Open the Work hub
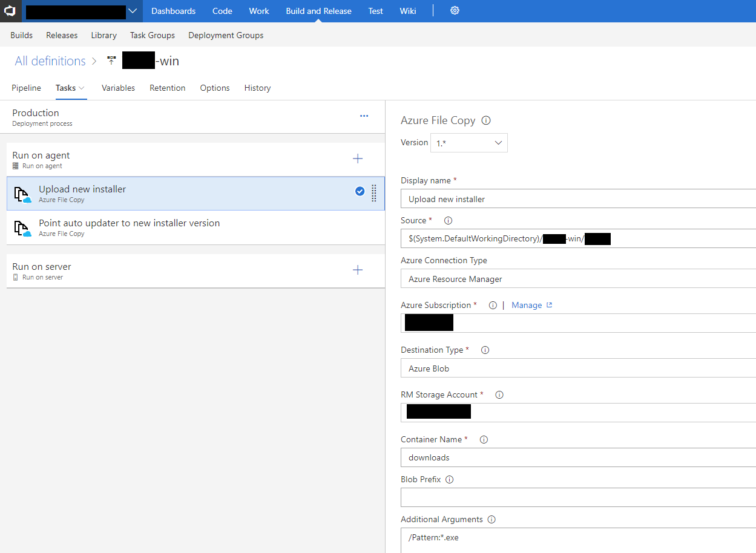 click(x=259, y=11)
